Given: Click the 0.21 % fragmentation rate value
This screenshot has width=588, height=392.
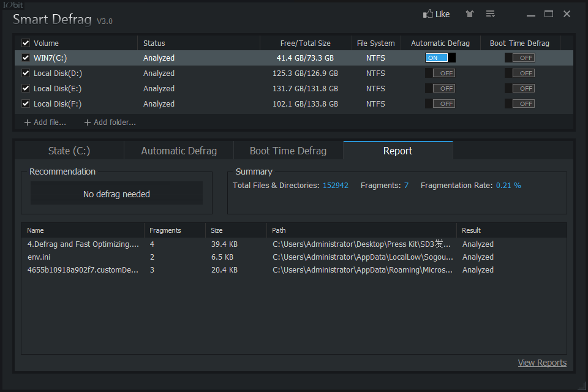Looking at the screenshot, I should (x=508, y=186).
